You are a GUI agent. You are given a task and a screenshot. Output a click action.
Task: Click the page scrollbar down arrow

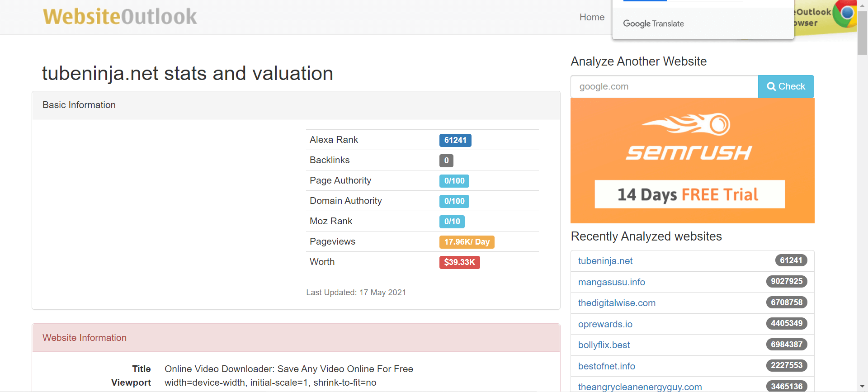tap(862, 387)
